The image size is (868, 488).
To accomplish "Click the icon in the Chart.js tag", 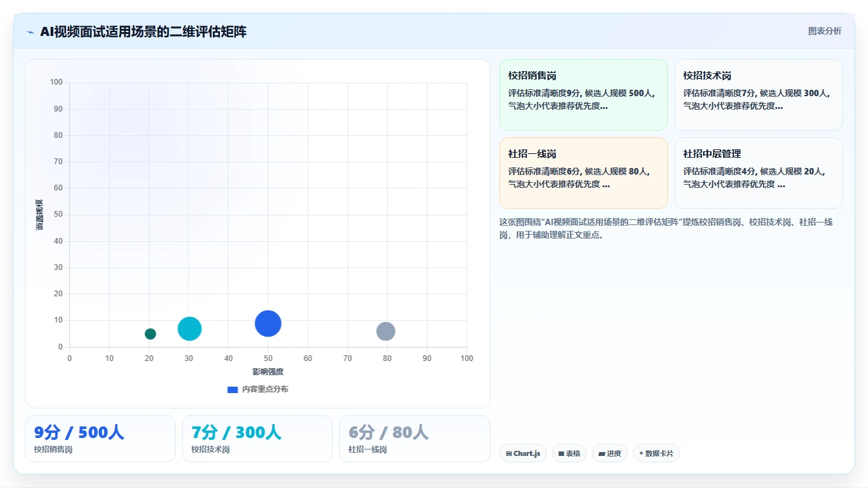I will pos(509,453).
